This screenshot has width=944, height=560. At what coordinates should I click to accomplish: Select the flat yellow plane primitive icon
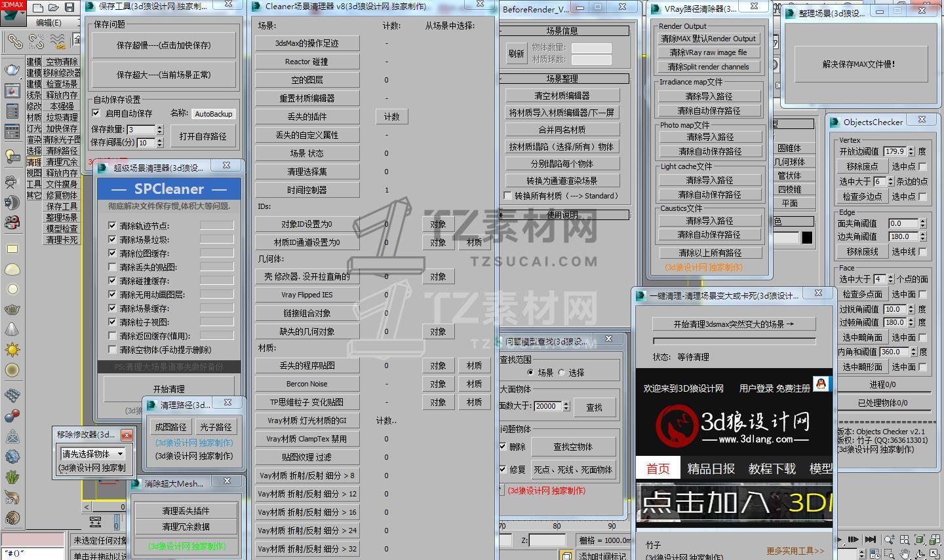click(x=12, y=249)
